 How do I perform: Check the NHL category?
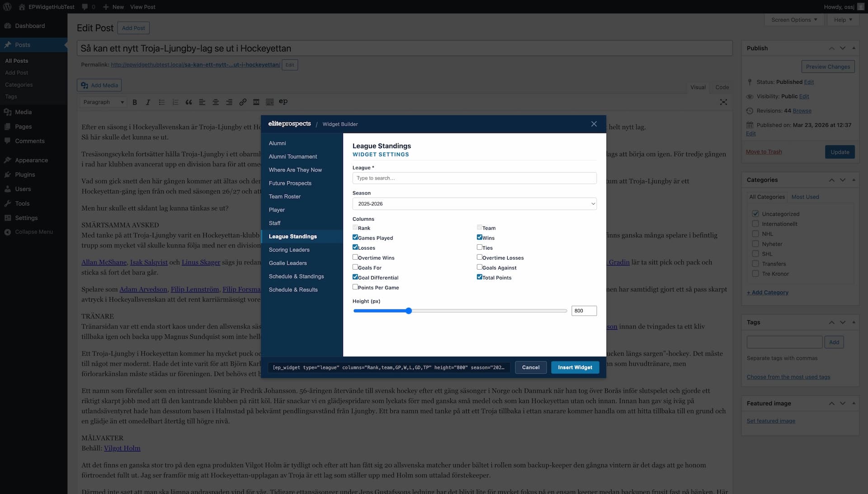pyautogui.click(x=755, y=234)
